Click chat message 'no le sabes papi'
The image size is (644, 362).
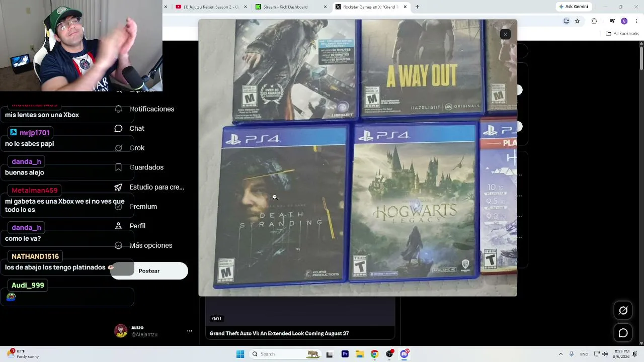[29, 144]
